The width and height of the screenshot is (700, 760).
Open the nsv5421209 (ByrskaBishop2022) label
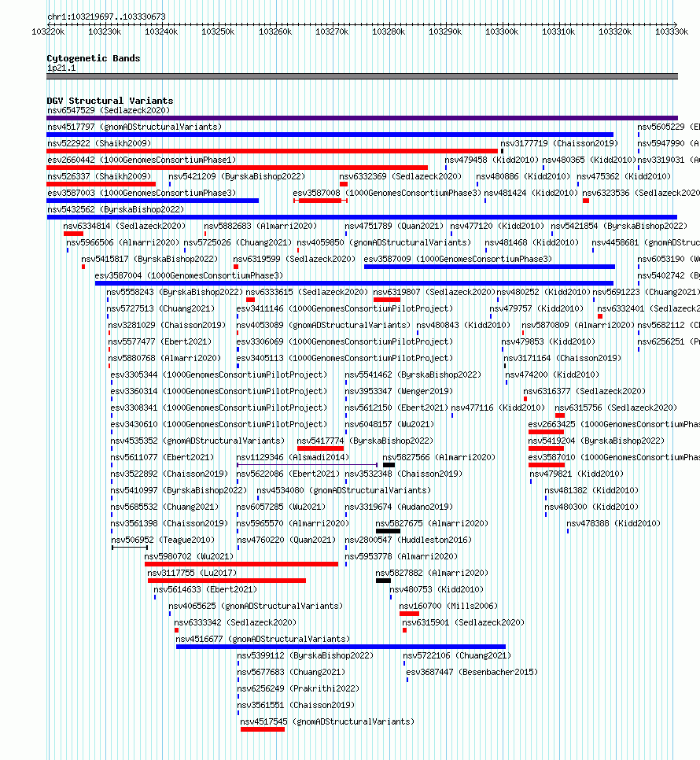pyautogui.click(x=237, y=176)
